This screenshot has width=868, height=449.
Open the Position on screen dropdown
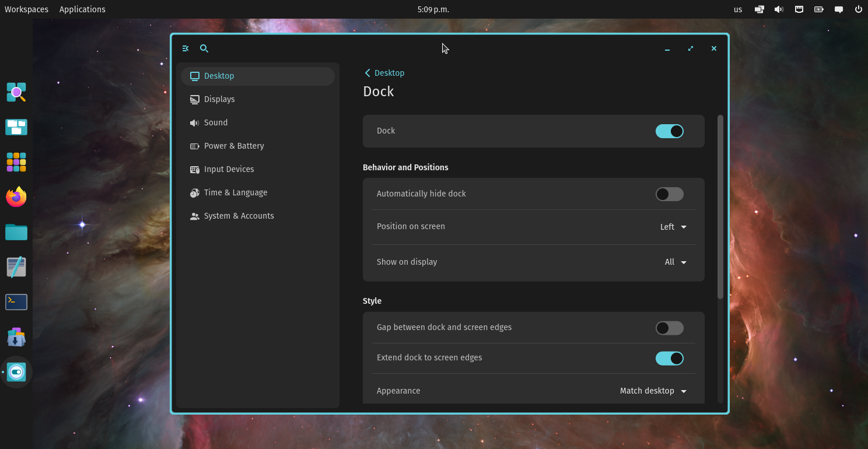point(673,227)
